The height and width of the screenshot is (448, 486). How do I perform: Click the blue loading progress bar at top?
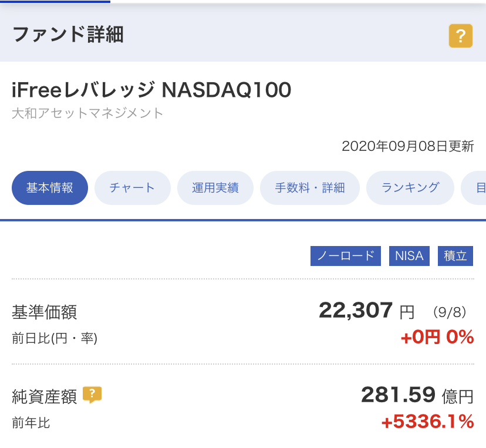pyautogui.click(x=55, y=2)
